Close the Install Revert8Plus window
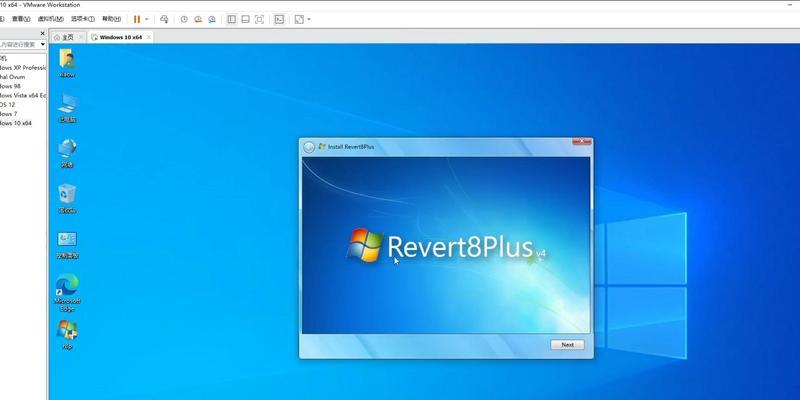 click(x=582, y=141)
